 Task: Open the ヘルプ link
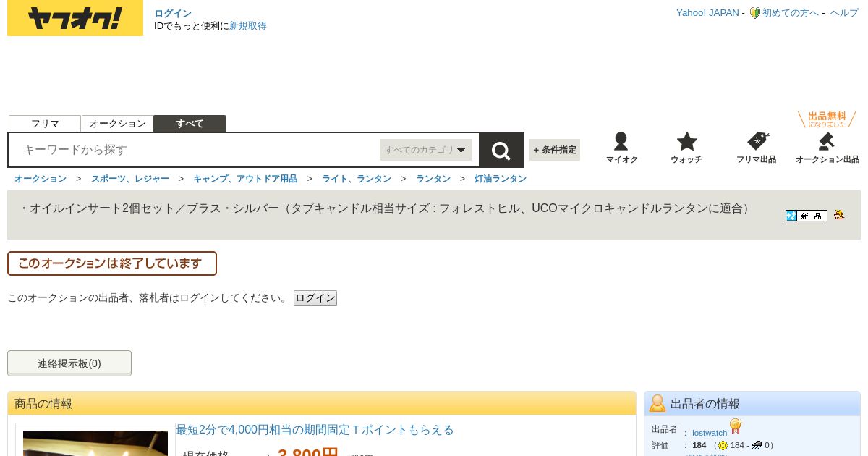pos(844,13)
